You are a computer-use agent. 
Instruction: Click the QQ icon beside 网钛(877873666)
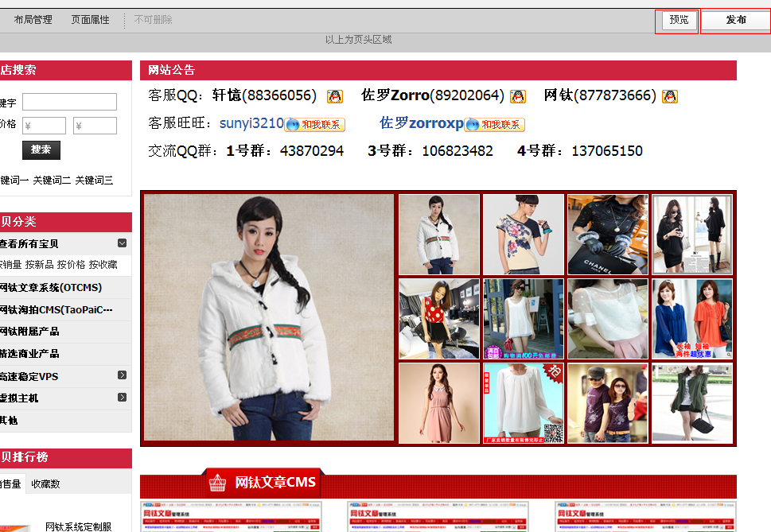tap(668, 95)
